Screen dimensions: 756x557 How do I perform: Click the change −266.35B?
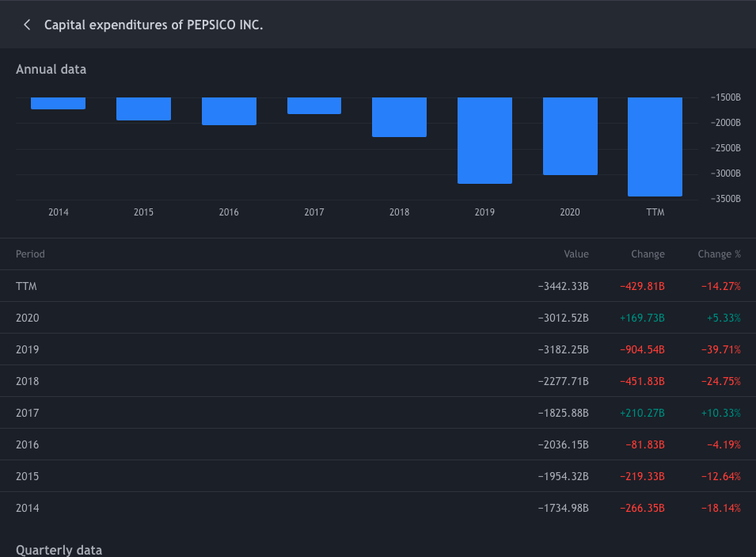642,508
